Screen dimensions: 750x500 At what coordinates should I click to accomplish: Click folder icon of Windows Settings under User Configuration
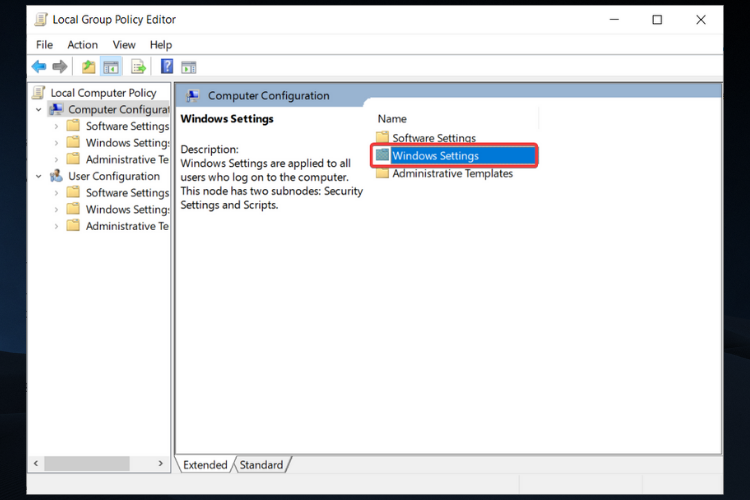point(73,209)
